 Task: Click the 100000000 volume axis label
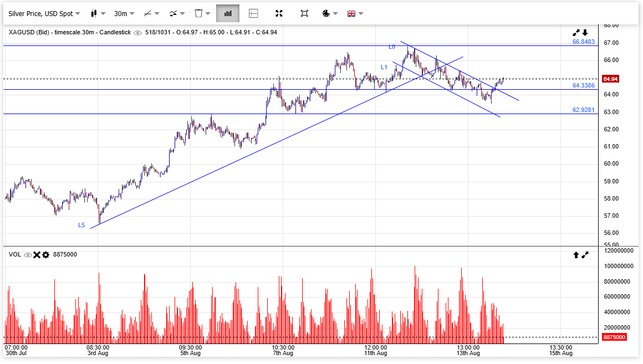pyautogui.click(x=619, y=266)
